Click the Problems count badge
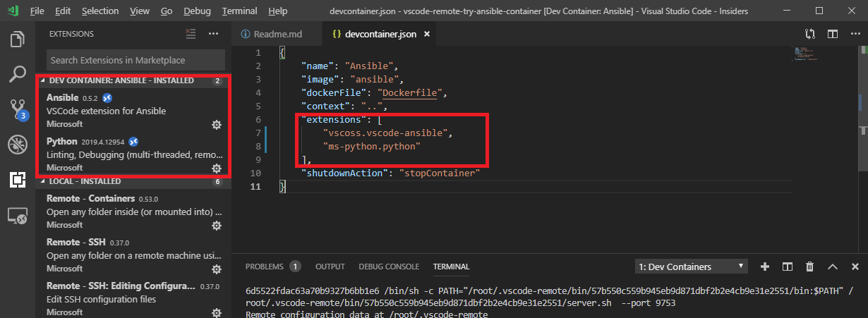Viewport: 868px width, 318px height. [295, 267]
